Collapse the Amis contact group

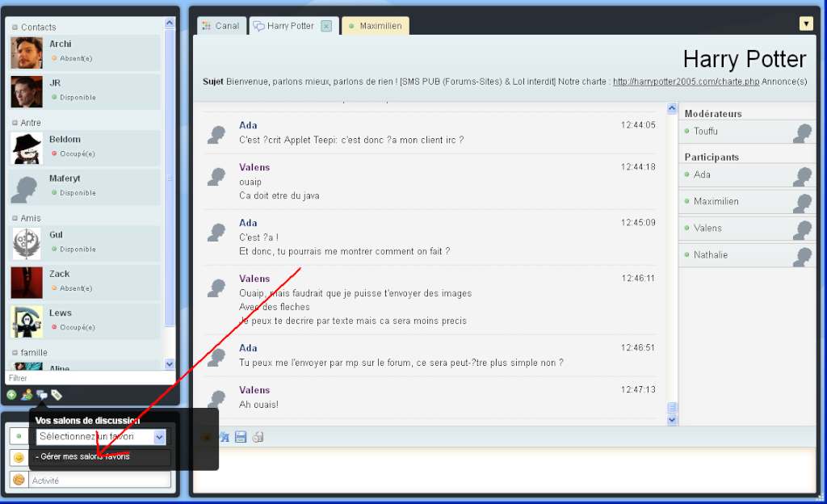pyautogui.click(x=15, y=218)
